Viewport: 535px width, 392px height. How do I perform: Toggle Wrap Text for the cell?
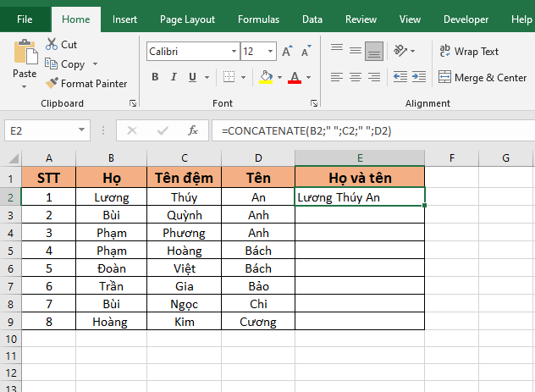pos(470,52)
